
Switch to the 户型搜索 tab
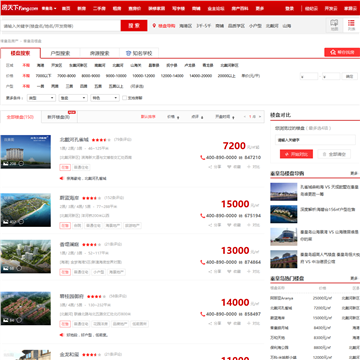(60, 53)
